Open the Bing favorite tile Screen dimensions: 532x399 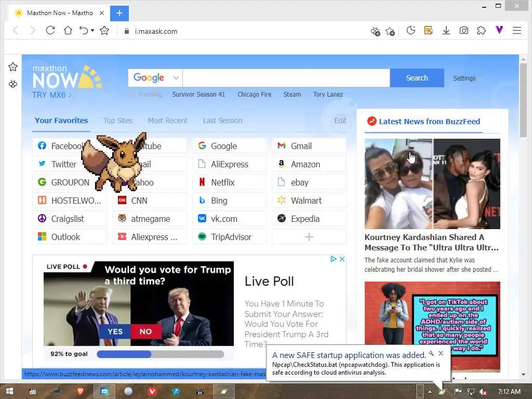229,201
